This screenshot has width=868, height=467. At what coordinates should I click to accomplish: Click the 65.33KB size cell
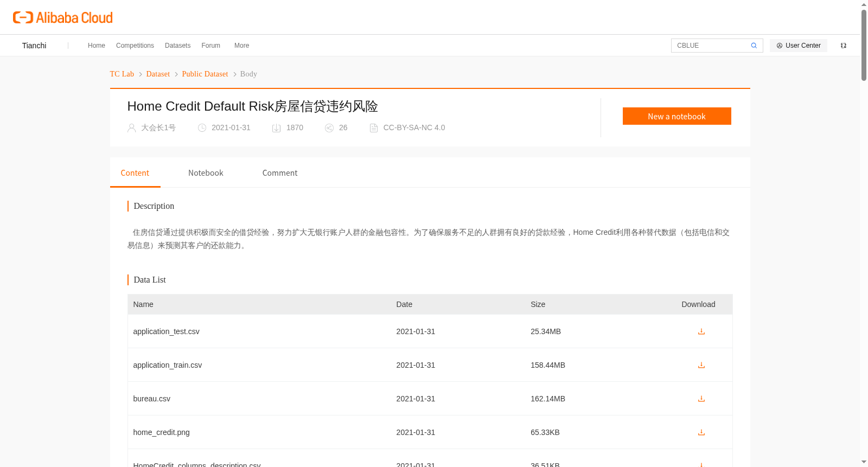pos(545,432)
